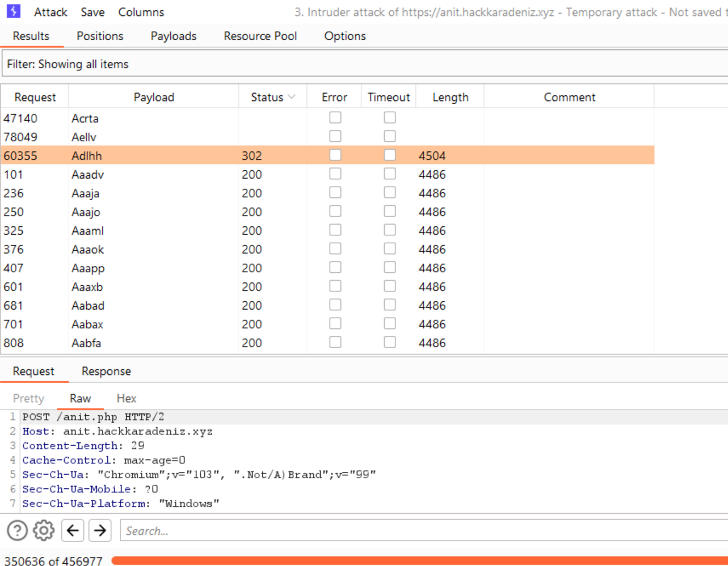Image resolution: width=728 pixels, height=566 pixels.
Task: Tick Error checkbox for Acrta row
Action: pos(335,117)
